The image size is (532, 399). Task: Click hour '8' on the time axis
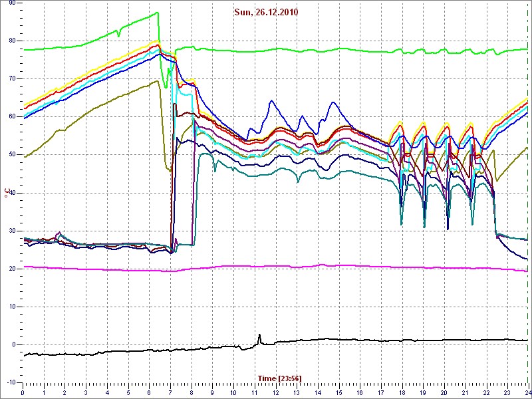click(192, 393)
